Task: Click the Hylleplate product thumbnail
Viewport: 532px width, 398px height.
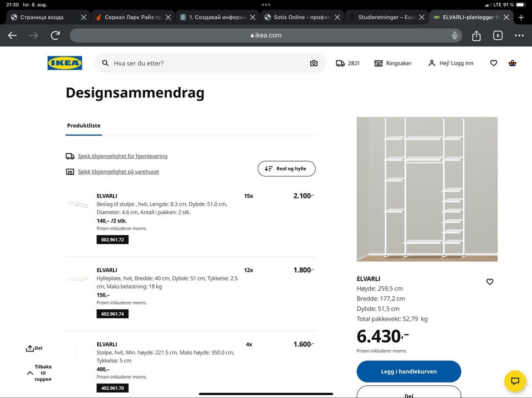Action: [78, 278]
